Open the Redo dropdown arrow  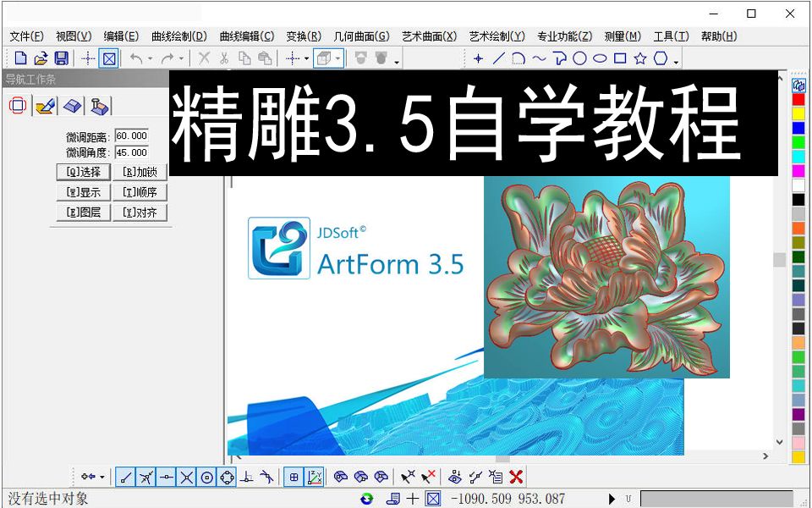tap(182, 58)
